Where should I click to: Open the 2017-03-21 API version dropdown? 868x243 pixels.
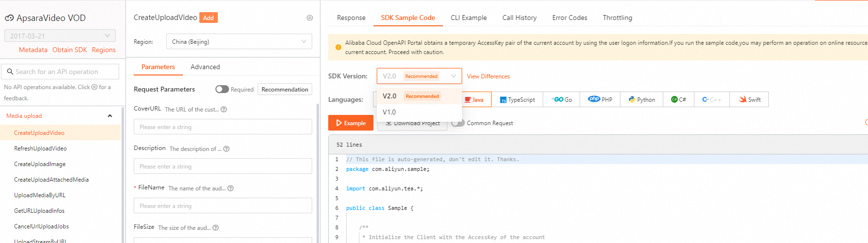[60, 36]
